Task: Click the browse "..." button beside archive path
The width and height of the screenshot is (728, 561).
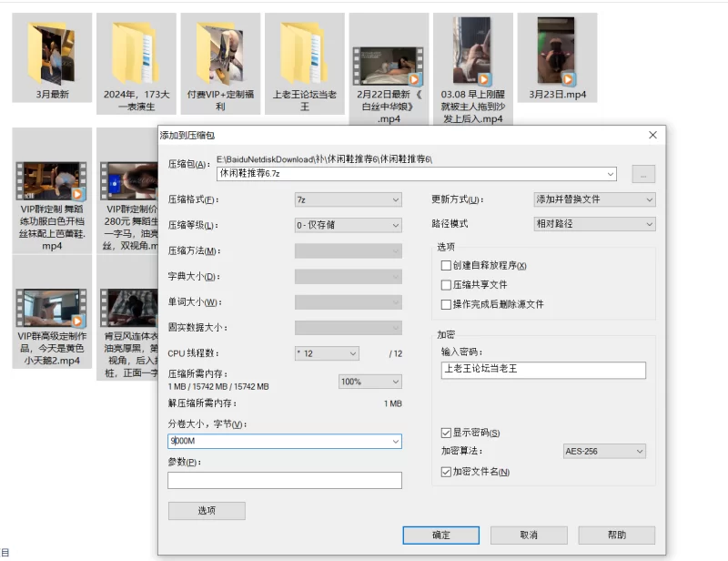Action: tap(643, 174)
